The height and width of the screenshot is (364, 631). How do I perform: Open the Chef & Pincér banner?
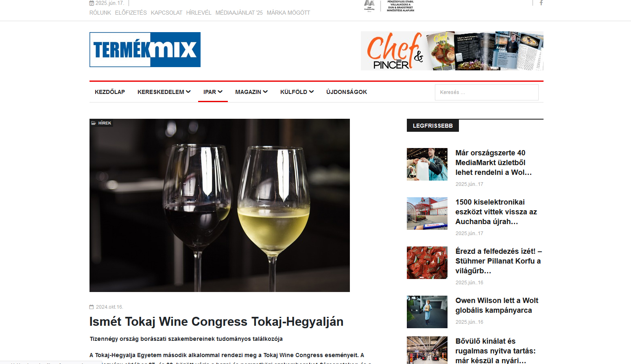(452, 51)
